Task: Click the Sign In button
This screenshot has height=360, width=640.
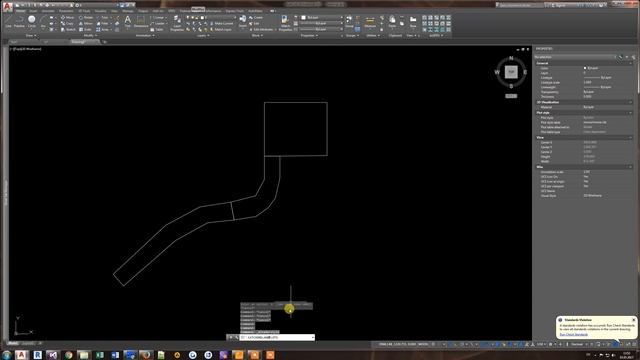Action: coord(560,5)
